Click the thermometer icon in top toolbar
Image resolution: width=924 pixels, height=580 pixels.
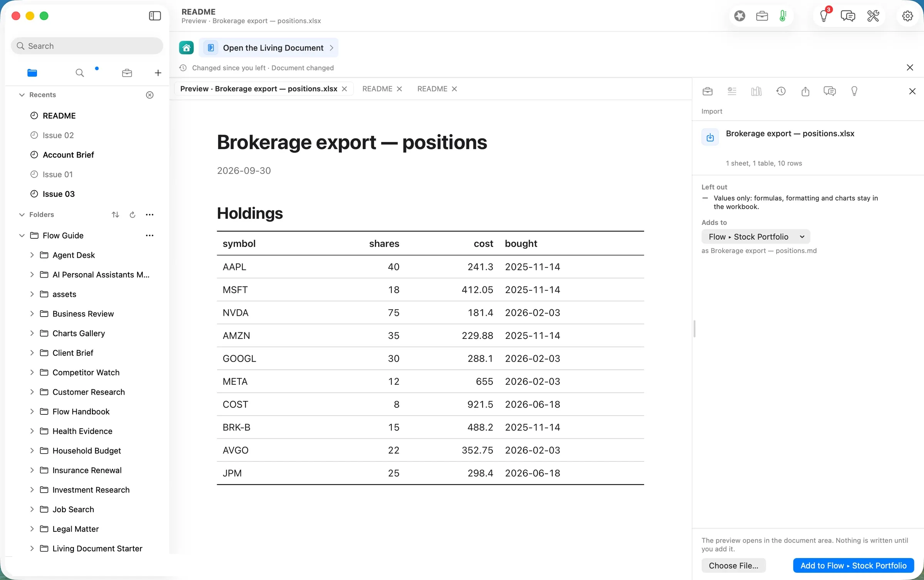[x=783, y=16]
